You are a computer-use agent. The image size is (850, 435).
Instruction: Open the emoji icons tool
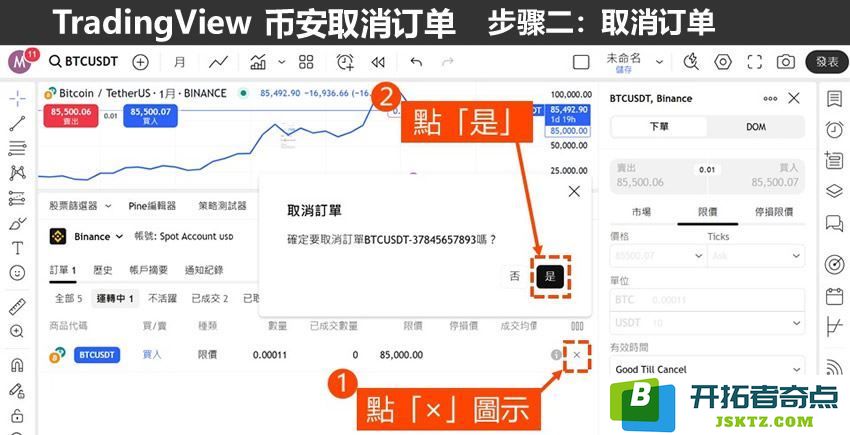(x=17, y=273)
